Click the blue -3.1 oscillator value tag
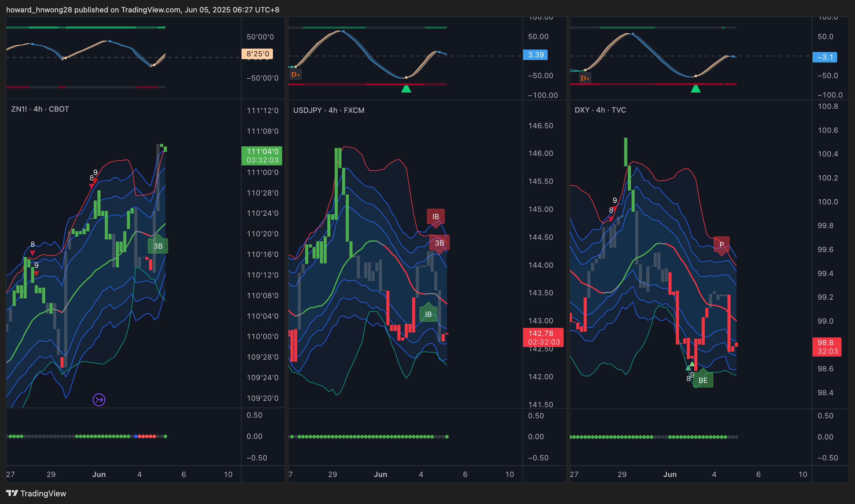This screenshot has height=504, width=855. [x=825, y=57]
